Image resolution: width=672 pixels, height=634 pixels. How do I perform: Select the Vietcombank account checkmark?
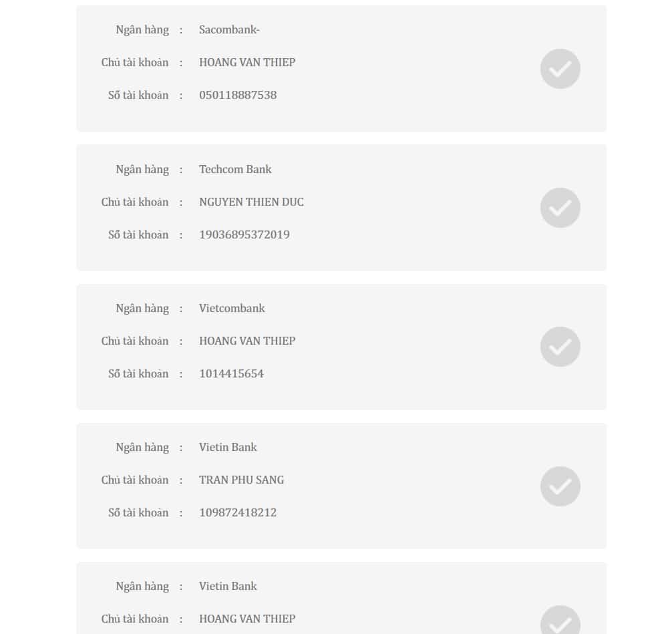coord(560,347)
